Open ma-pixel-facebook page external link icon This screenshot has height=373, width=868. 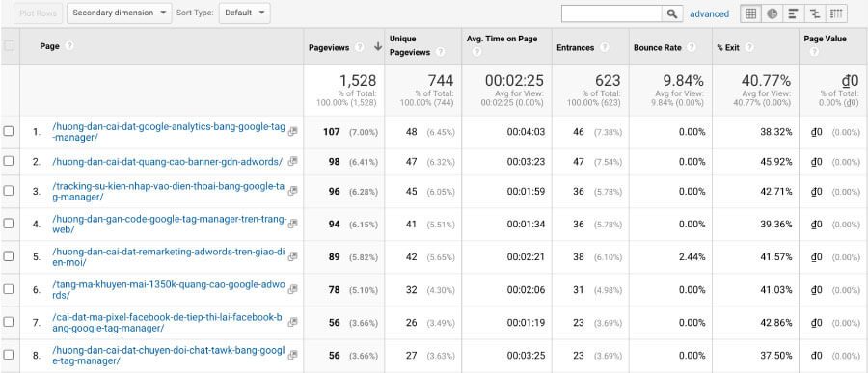293,322
